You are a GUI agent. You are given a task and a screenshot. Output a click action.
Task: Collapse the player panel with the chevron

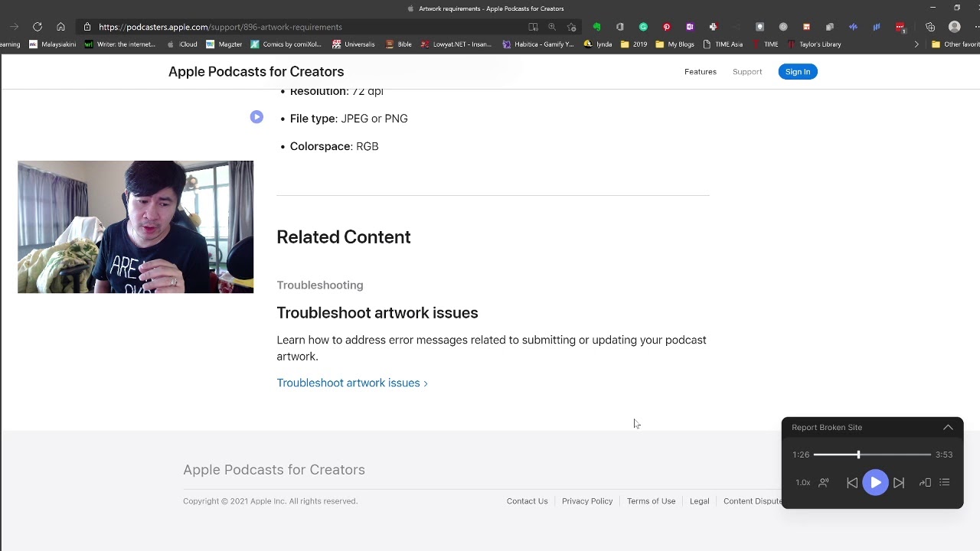point(948,427)
